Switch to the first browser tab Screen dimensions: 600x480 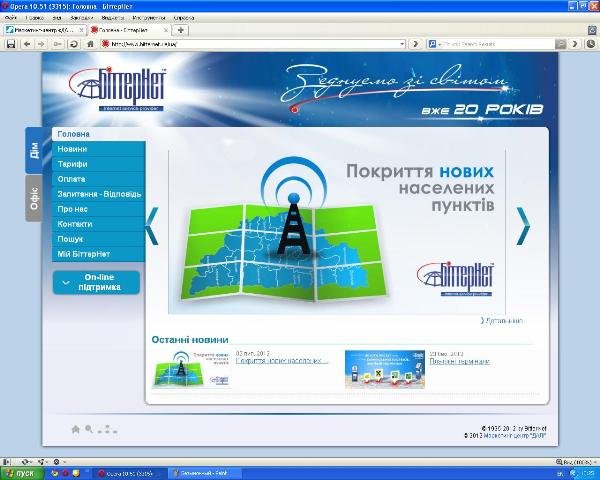pos(45,30)
